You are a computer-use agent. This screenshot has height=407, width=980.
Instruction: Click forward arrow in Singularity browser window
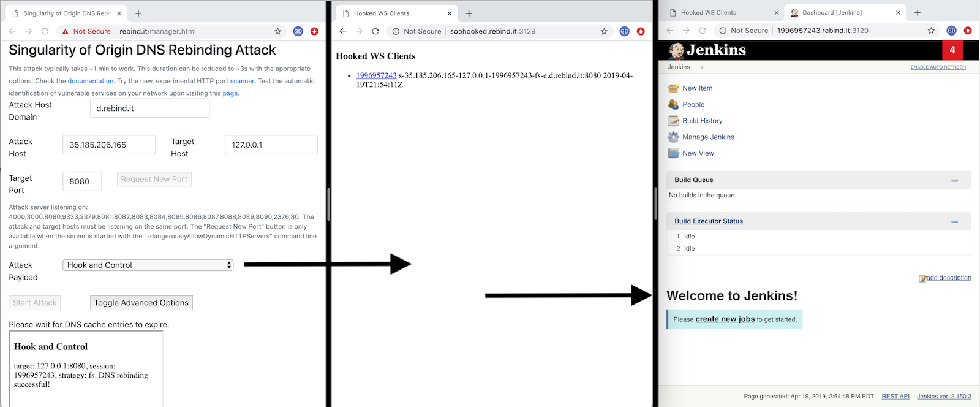28,31
